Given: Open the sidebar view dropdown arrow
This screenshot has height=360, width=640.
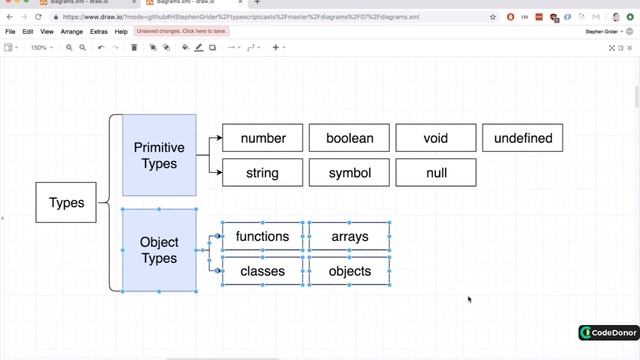Looking at the screenshot, I should tap(17, 48).
